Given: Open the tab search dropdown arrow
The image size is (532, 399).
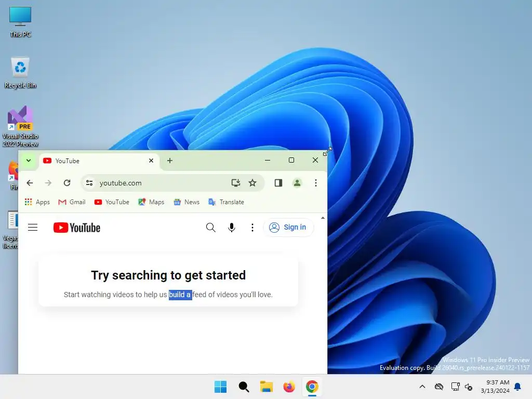Looking at the screenshot, I should [29, 161].
